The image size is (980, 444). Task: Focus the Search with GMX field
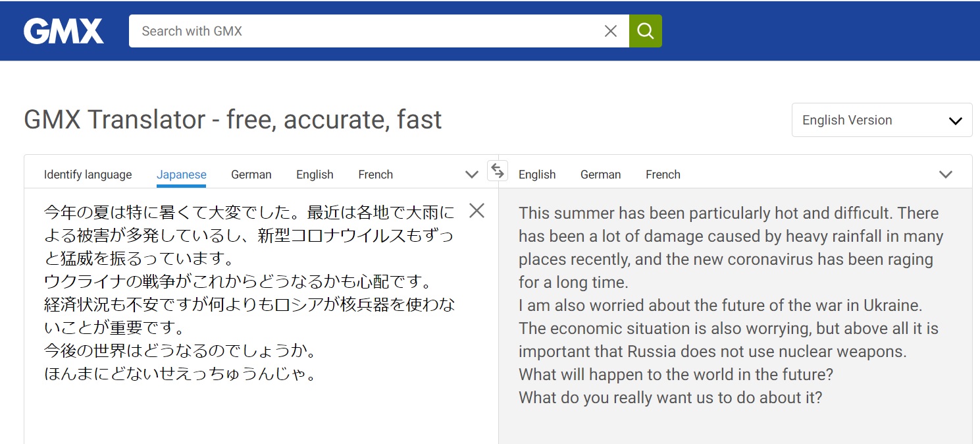tap(365, 31)
